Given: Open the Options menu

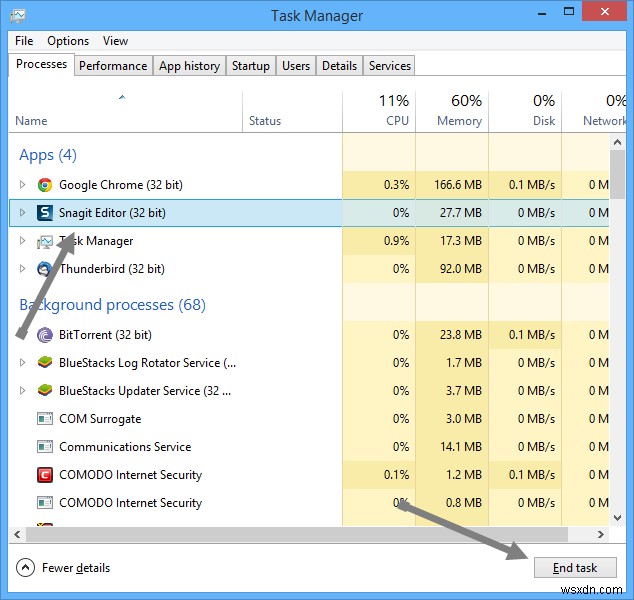Looking at the screenshot, I should coord(68,41).
